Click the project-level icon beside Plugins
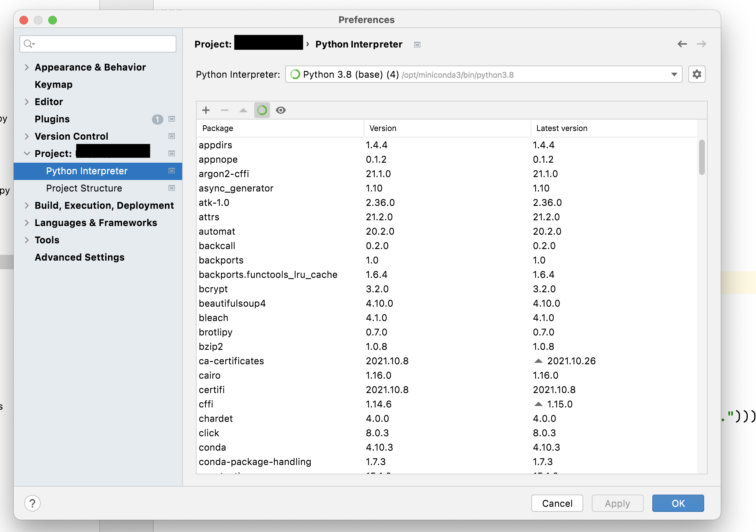Image resolution: width=756 pixels, height=532 pixels. tap(172, 119)
